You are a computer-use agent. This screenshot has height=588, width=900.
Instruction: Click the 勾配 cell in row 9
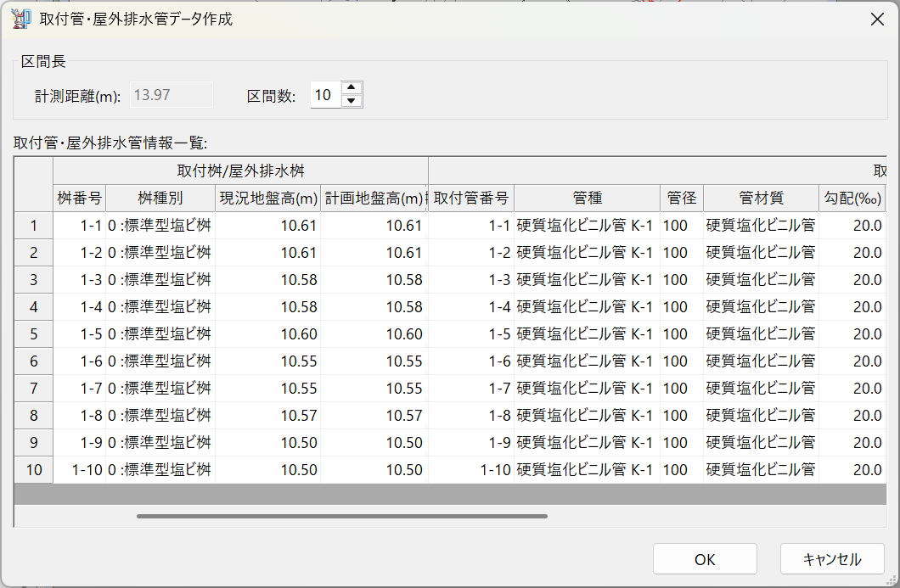point(852,443)
